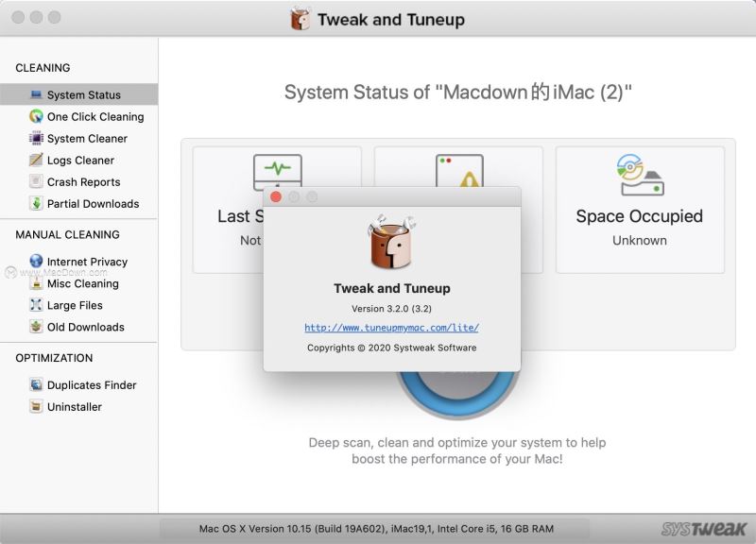The image size is (756, 544).
Task: Open Crash Reports section
Action: tap(78, 181)
